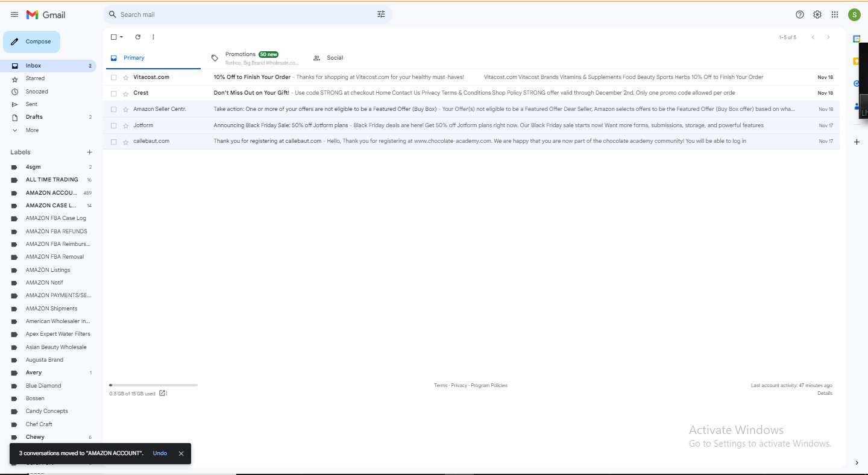Open the Program Policies link
The image size is (868, 475).
coord(489,385)
